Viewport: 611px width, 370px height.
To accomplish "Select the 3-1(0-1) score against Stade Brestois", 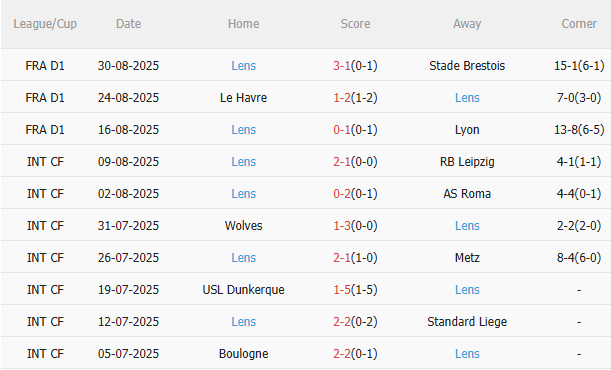I will coord(355,65).
